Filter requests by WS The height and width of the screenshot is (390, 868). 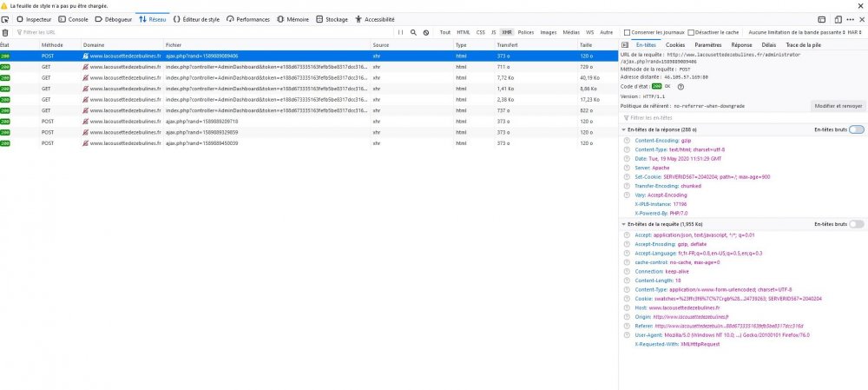590,33
